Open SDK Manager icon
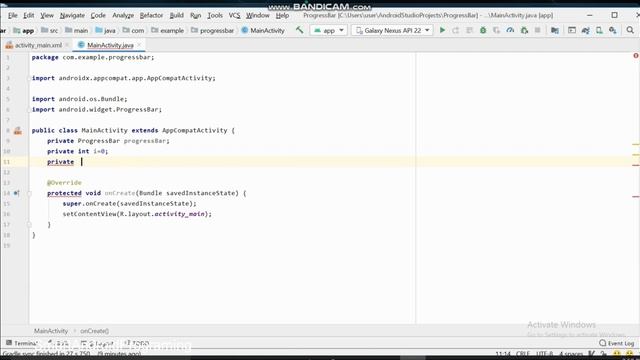 point(613,30)
